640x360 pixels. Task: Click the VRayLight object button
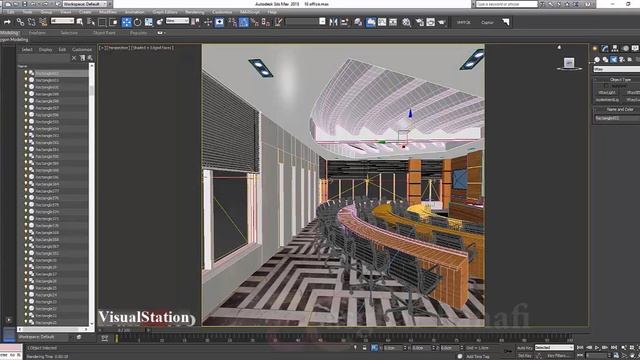[607, 93]
